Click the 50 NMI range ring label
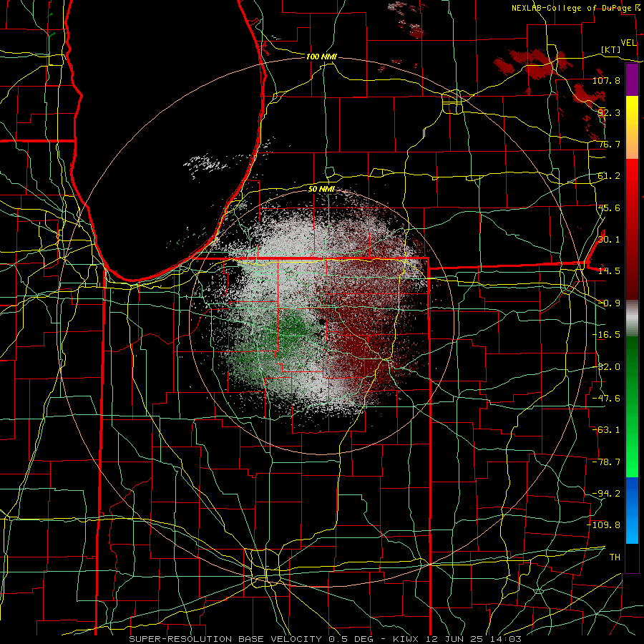This screenshot has width=644, height=644. pos(321,189)
